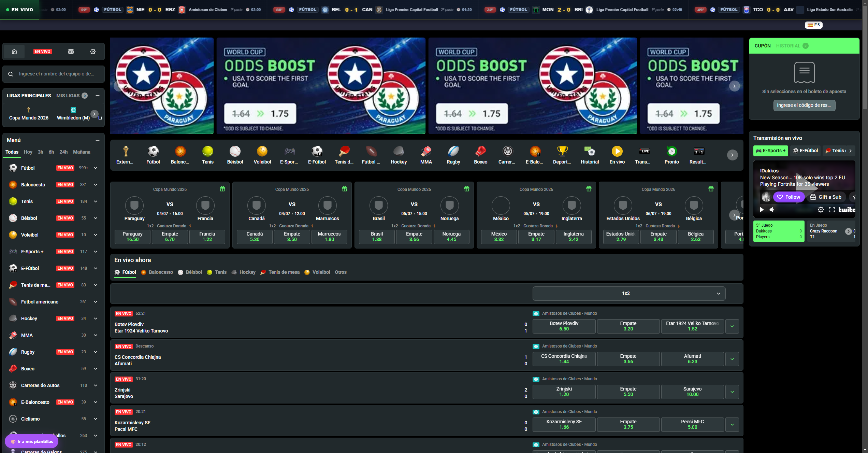Open Copa Mundo 2026 league shortcut
Screen dimensions: 868x453
29,114
